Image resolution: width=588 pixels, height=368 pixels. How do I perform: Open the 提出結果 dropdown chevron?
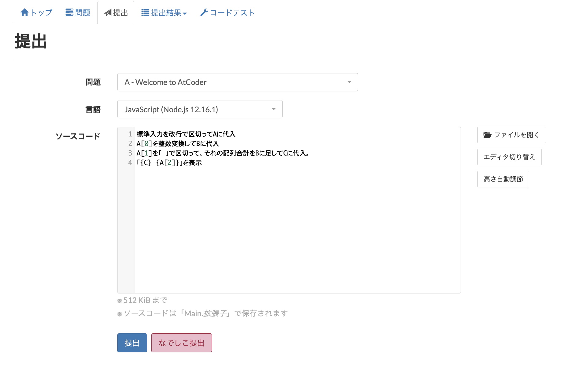coord(186,14)
